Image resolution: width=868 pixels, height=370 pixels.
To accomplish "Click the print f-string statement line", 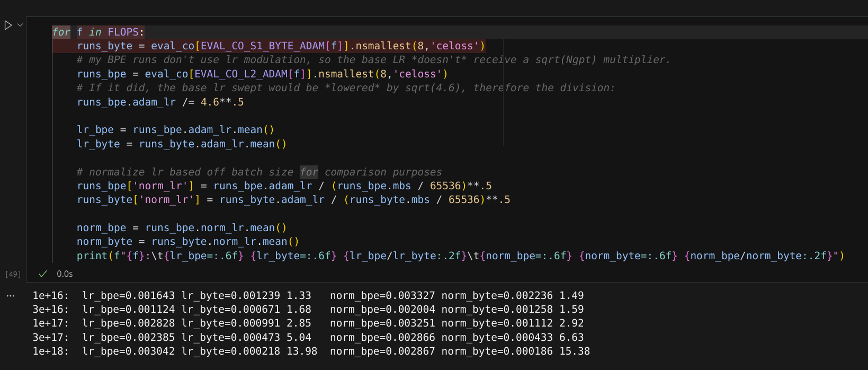I will pos(460,256).
